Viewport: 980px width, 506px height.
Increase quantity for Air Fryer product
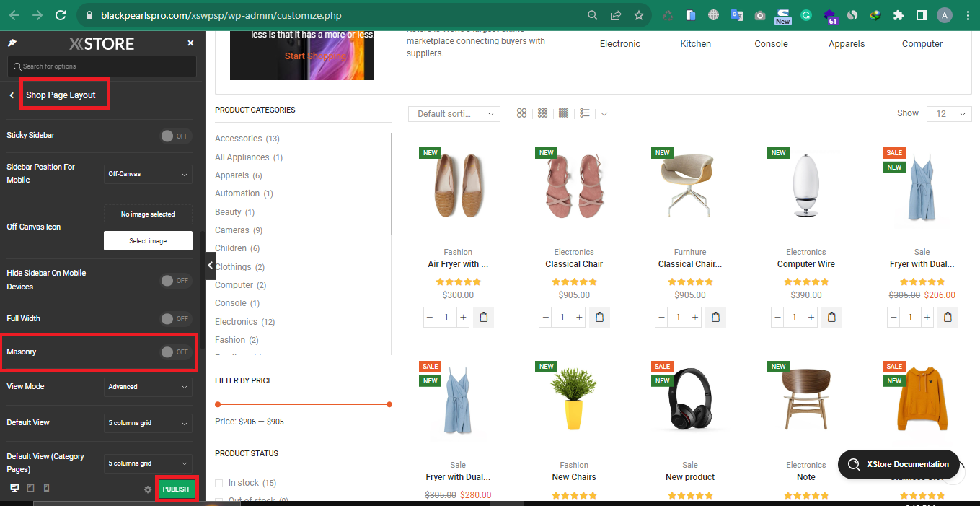tap(463, 317)
